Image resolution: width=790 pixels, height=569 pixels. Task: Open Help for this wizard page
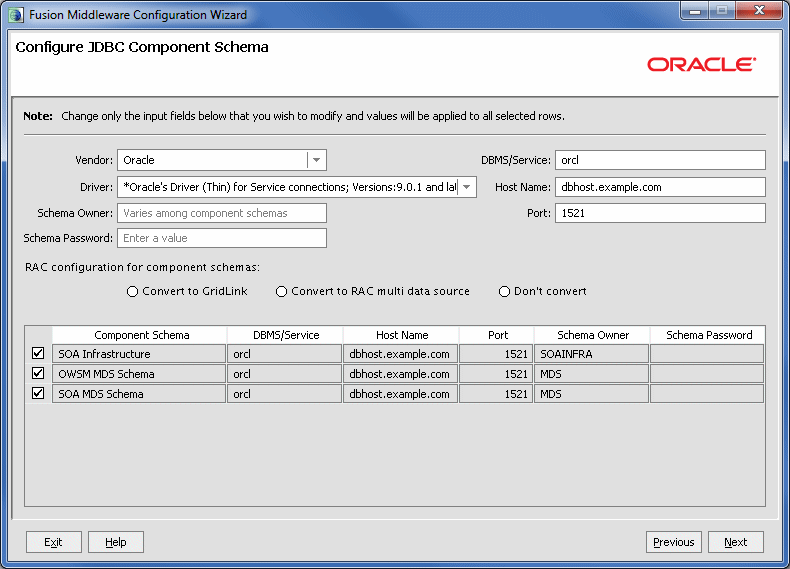(116, 542)
